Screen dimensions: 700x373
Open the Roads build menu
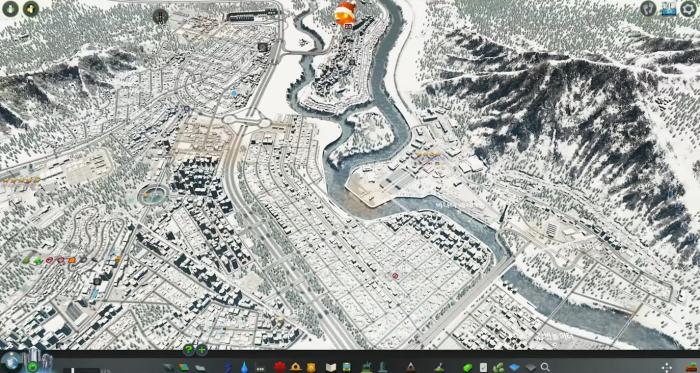point(168,367)
